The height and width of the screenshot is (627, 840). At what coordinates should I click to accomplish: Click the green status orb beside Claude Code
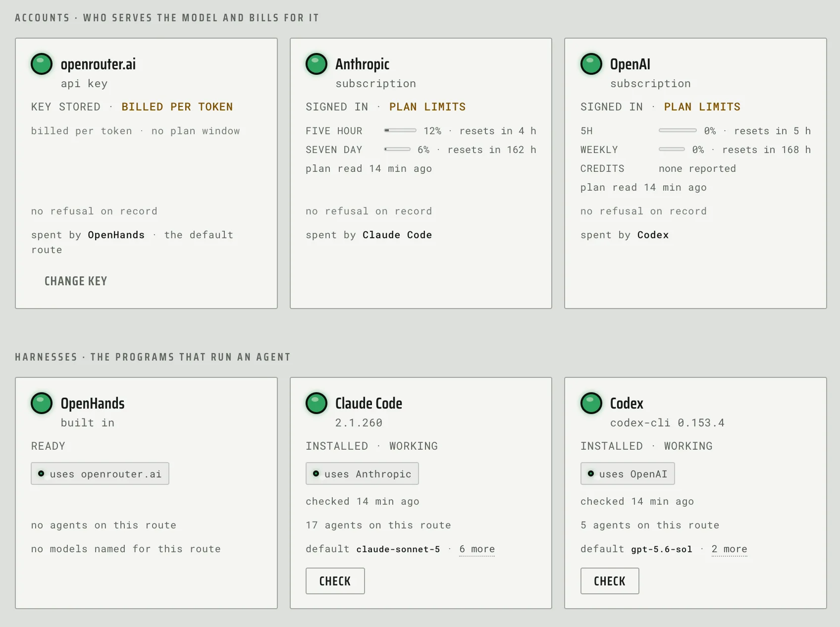[316, 403]
